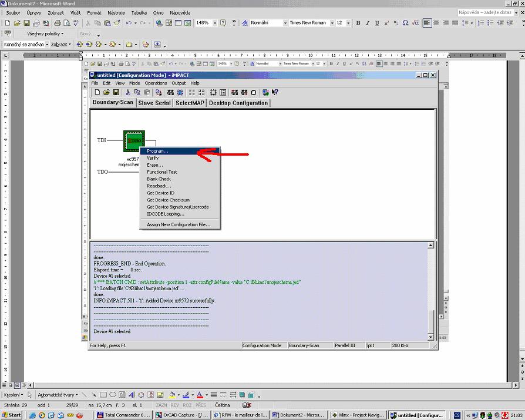Click spelling status book icon in Word
Viewport: 525px width, 420px height.
coord(247,405)
